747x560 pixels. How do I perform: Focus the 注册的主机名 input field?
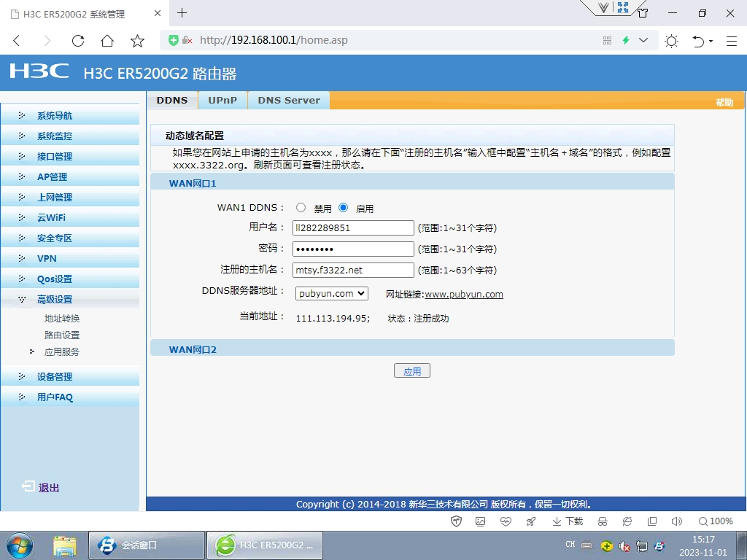[353, 270]
